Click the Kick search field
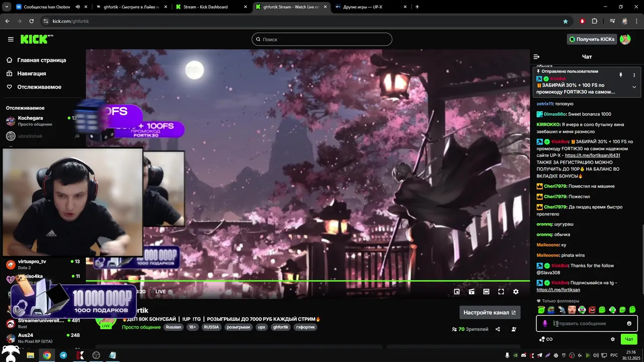 click(x=322, y=39)
